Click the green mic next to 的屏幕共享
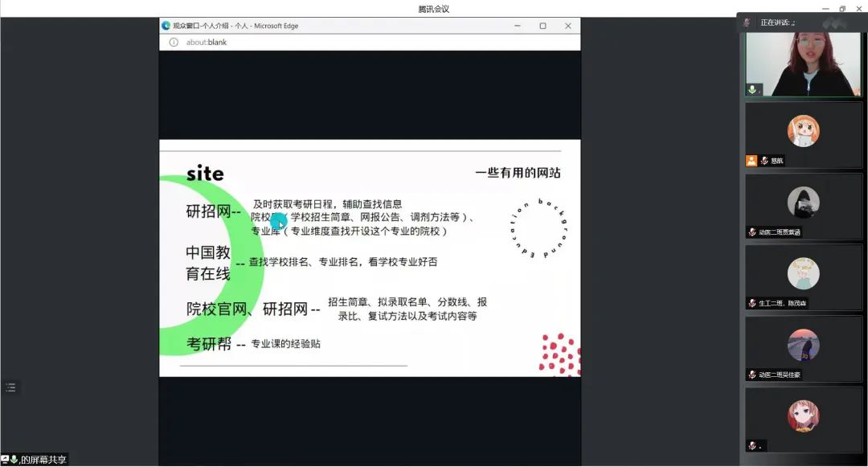This screenshot has height=467, width=868. (14, 460)
